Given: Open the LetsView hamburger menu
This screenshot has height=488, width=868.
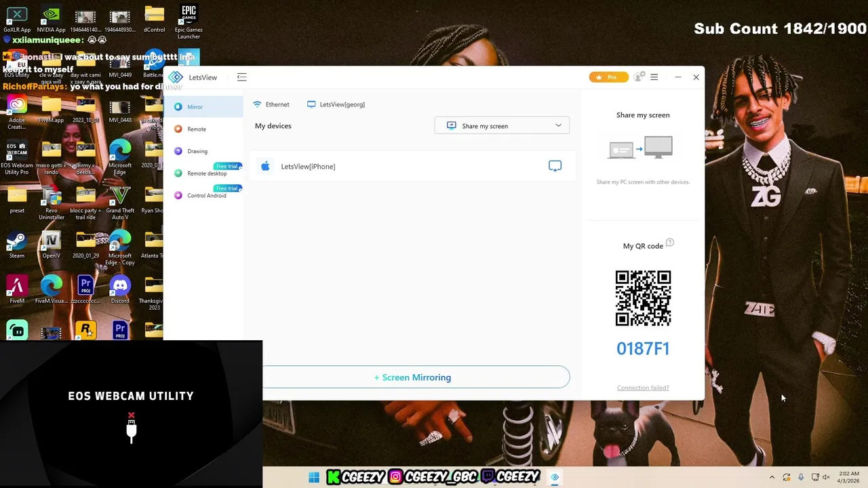Looking at the screenshot, I should pos(654,77).
